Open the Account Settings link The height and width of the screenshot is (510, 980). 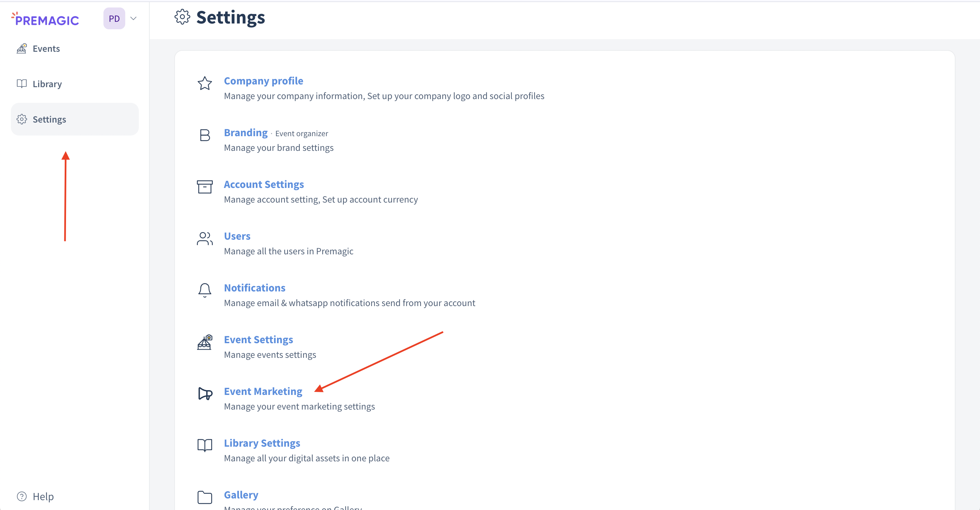(x=264, y=184)
